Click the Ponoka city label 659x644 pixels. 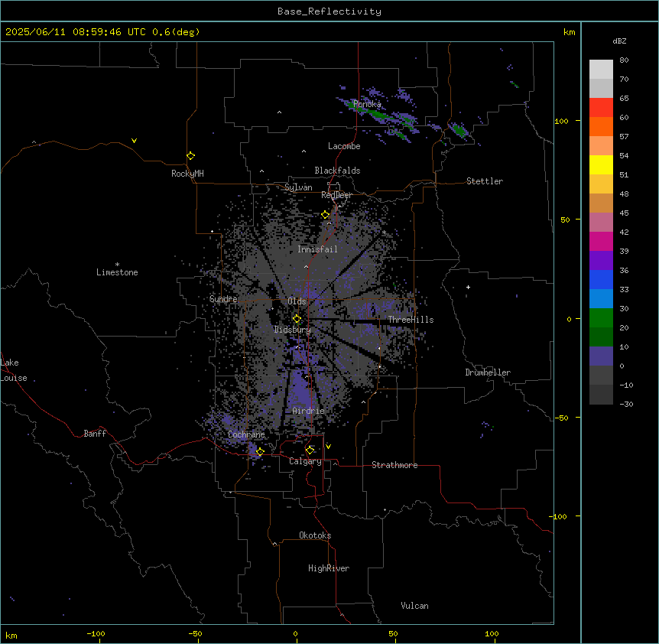[367, 104]
